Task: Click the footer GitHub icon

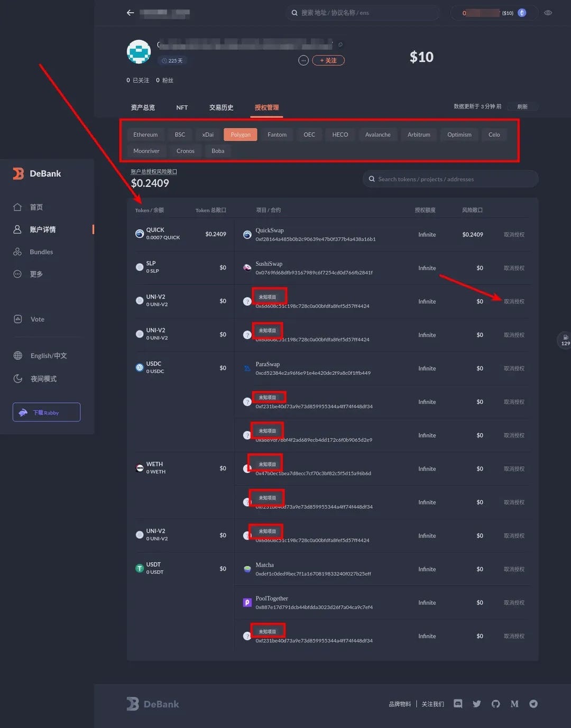Action: (495, 704)
